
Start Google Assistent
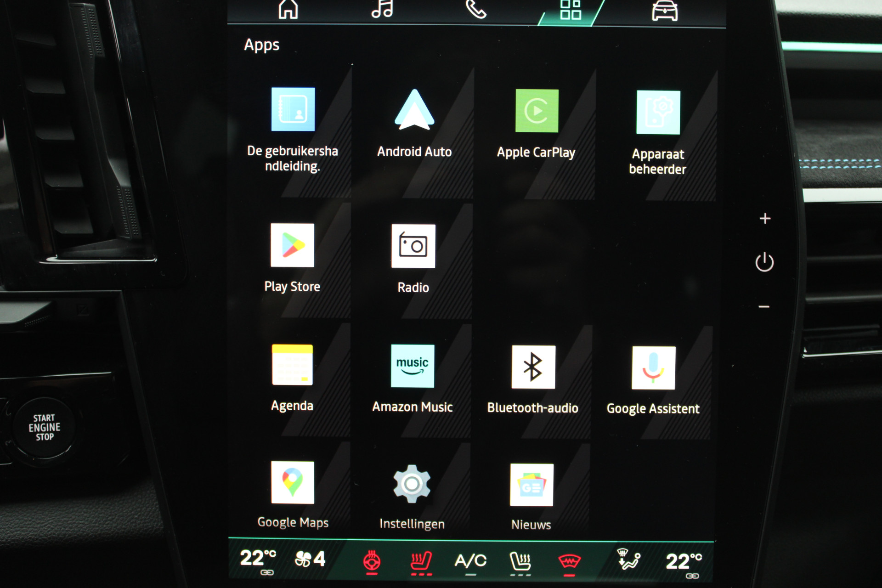click(x=653, y=368)
